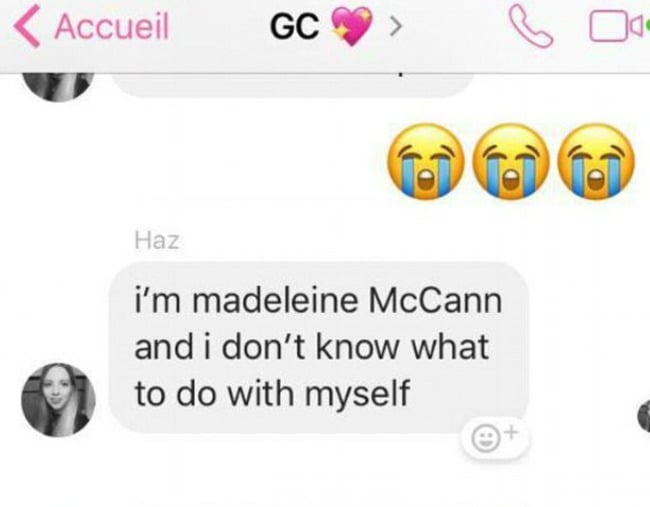Tap the word myself in the message
Image resolution: width=650 pixels, height=507 pixels.
point(357,394)
